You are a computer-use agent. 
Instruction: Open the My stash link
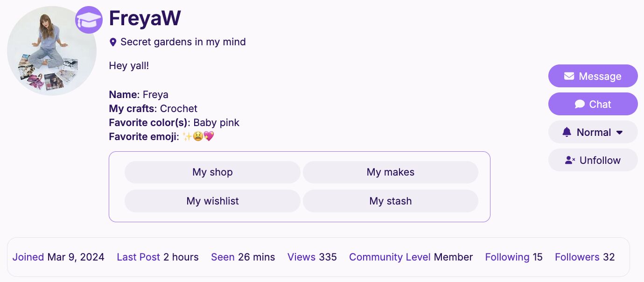coord(391,201)
